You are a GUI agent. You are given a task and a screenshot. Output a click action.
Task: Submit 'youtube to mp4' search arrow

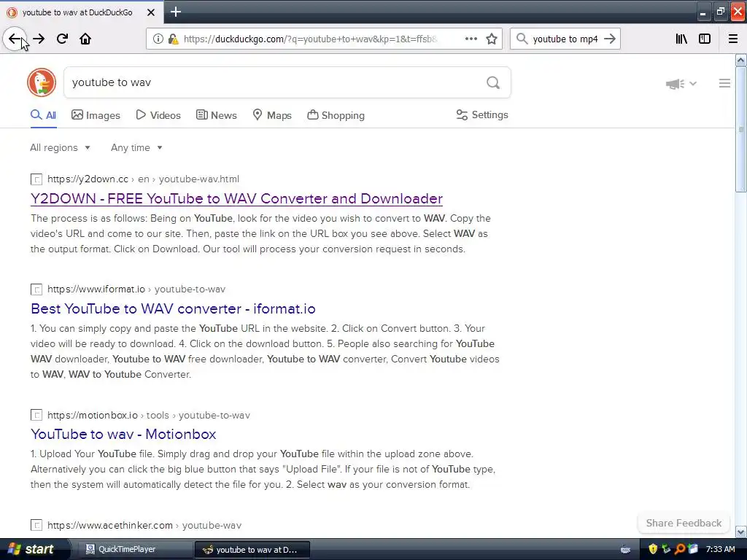pyautogui.click(x=610, y=39)
